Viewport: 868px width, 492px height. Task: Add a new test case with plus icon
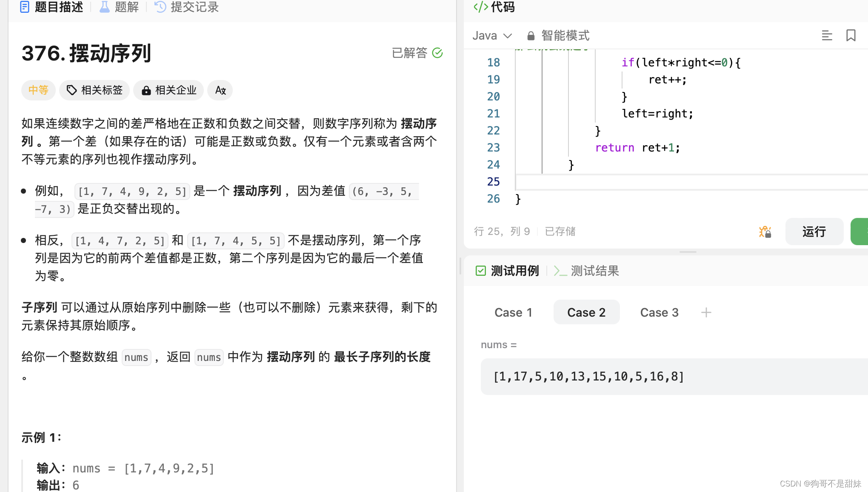(x=706, y=312)
